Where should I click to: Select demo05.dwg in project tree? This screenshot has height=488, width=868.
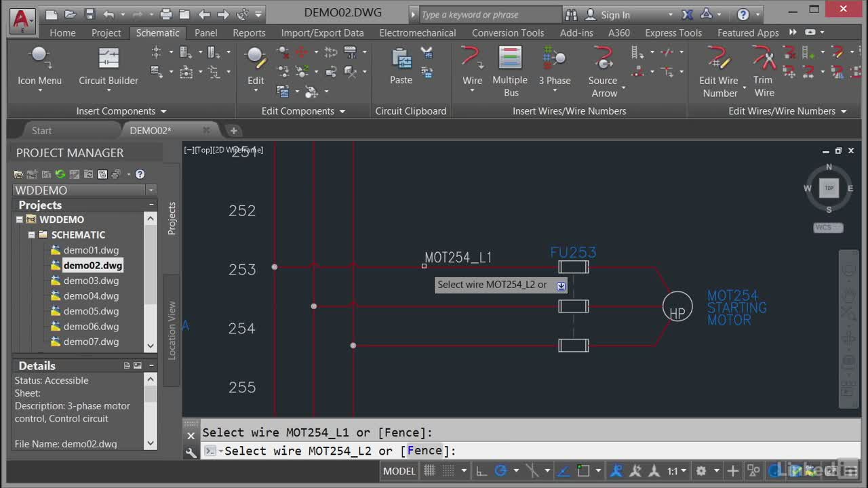pos(91,311)
